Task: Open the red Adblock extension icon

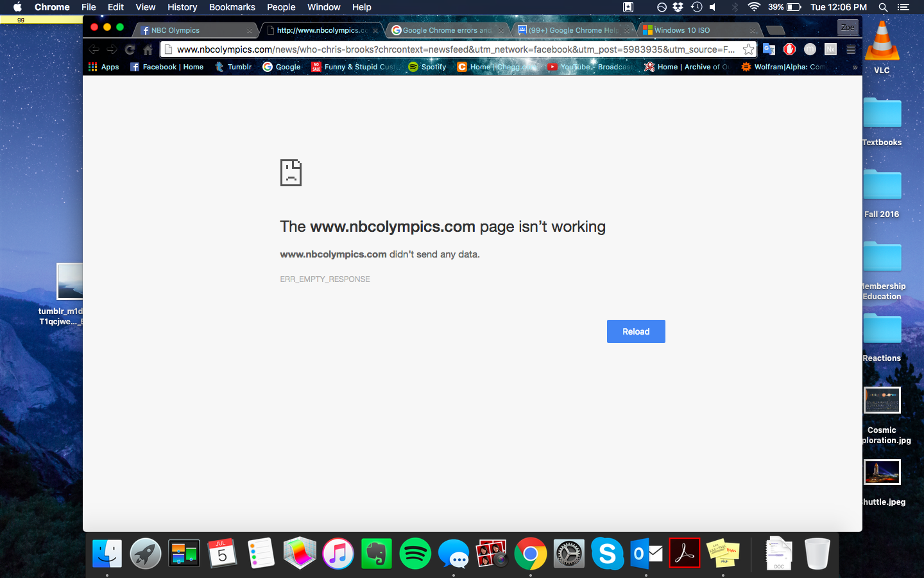Action: pos(789,49)
